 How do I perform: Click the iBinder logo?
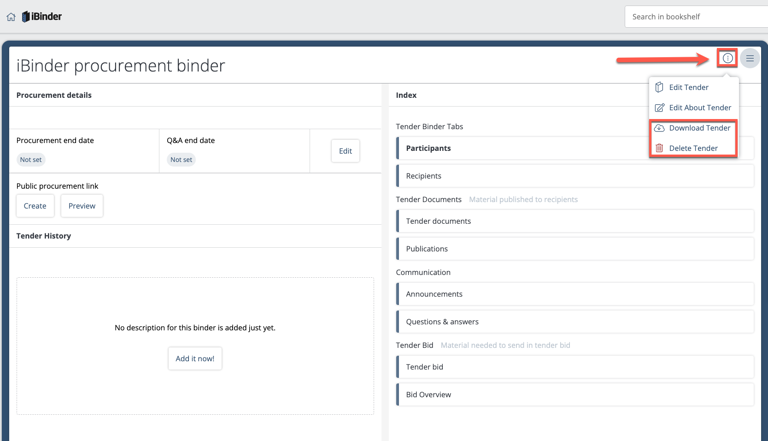click(42, 17)
